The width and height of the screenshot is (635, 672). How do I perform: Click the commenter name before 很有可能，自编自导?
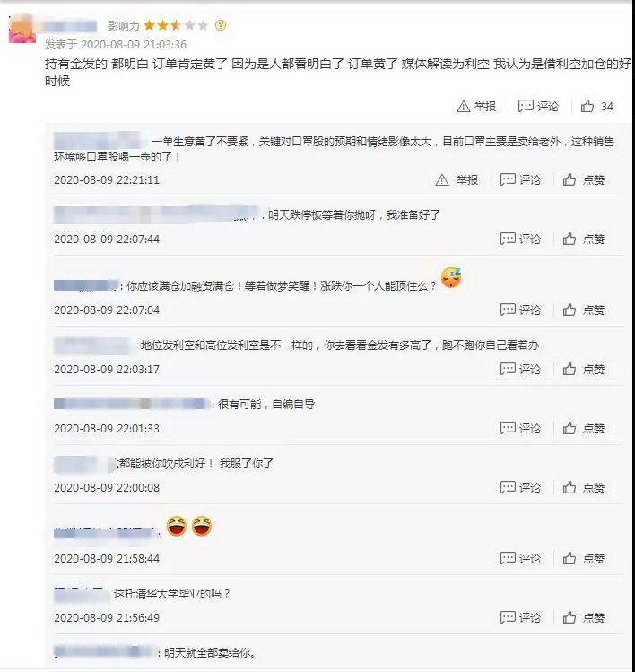132,404
